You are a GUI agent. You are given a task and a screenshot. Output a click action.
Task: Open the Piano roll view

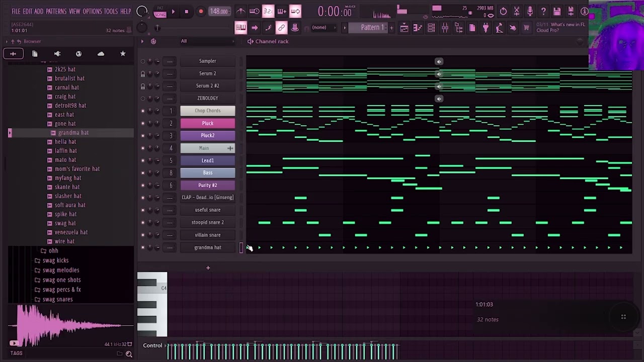tap(417, 28)
